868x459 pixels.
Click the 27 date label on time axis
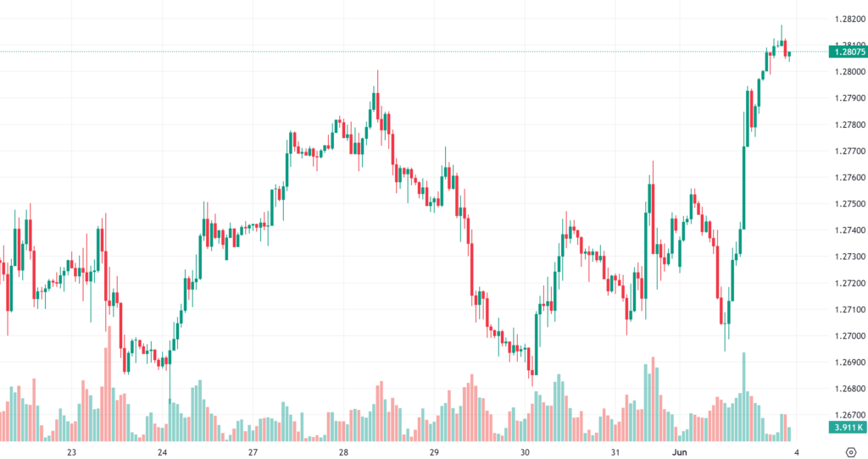[x=253, y=452]
